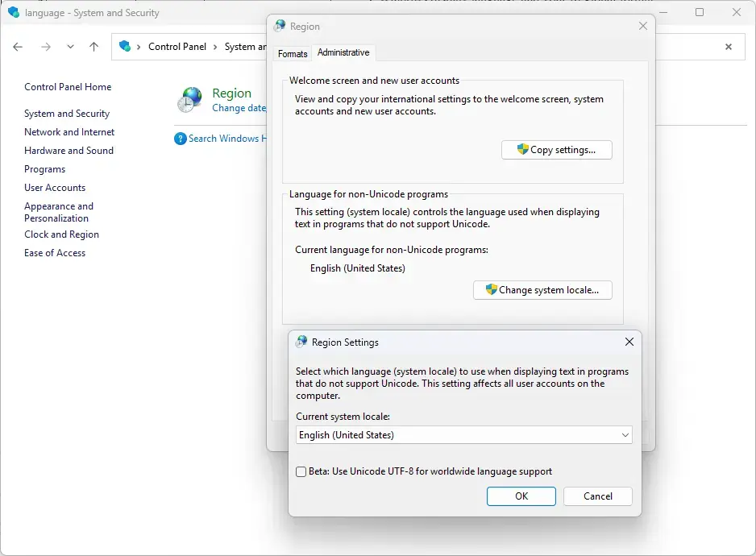Image resolution: width=756 pixels, height=556 pixels.
Task: Open User Accounts category
Action: click(x=55, y=188)
